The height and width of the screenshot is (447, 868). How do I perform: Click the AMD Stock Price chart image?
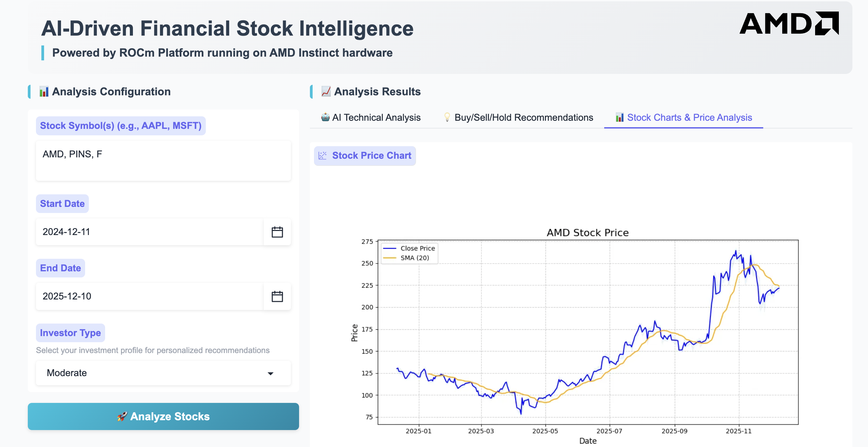(x=588, y=332)
